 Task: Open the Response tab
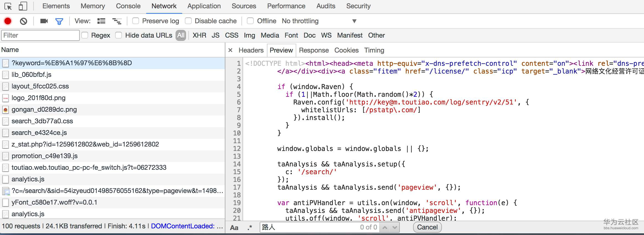314,50
